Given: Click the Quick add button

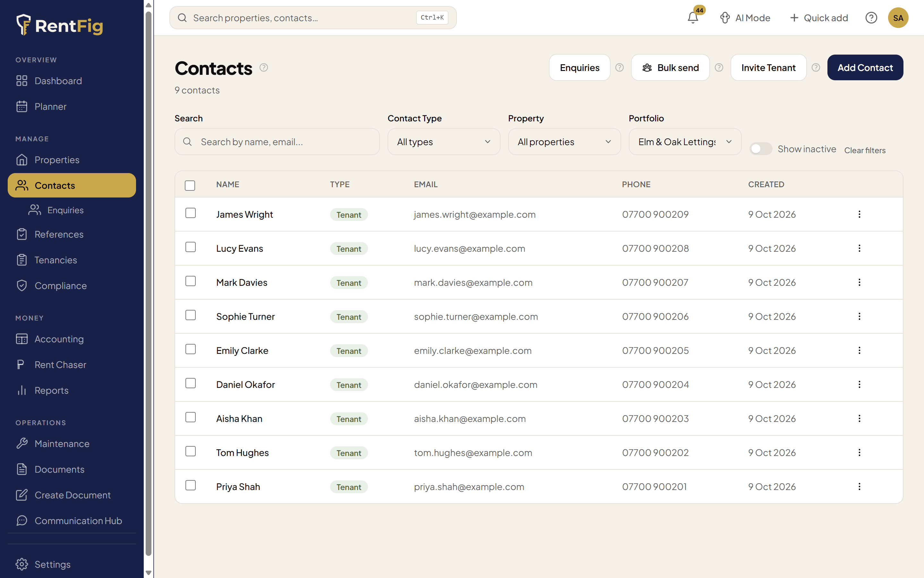Looking at the screenshot, I should click(819, 18).
